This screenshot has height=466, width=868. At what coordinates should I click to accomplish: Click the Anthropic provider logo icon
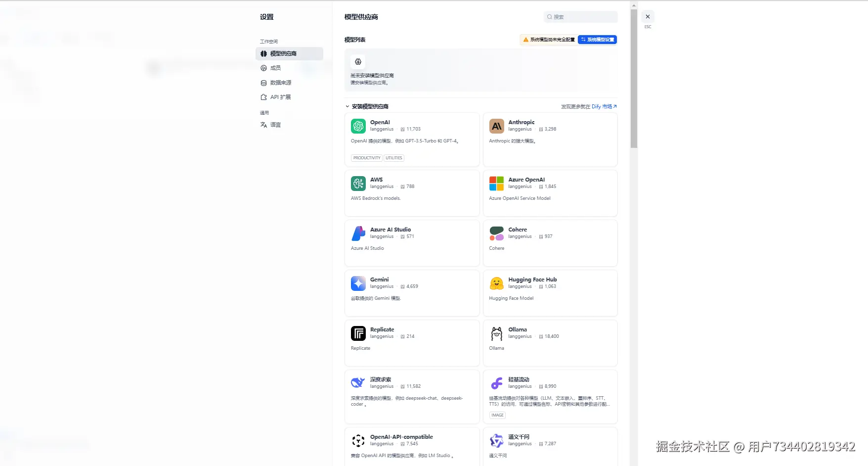tap(496, 126)
